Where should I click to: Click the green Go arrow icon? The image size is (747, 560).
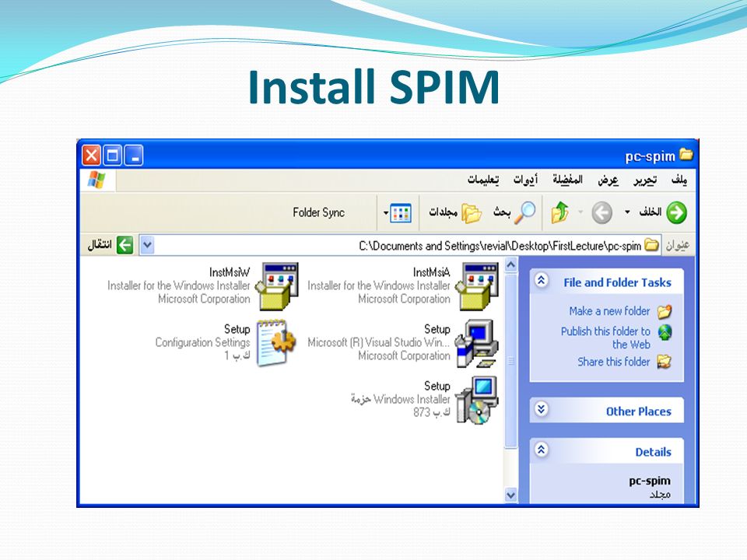click(124, 245)
